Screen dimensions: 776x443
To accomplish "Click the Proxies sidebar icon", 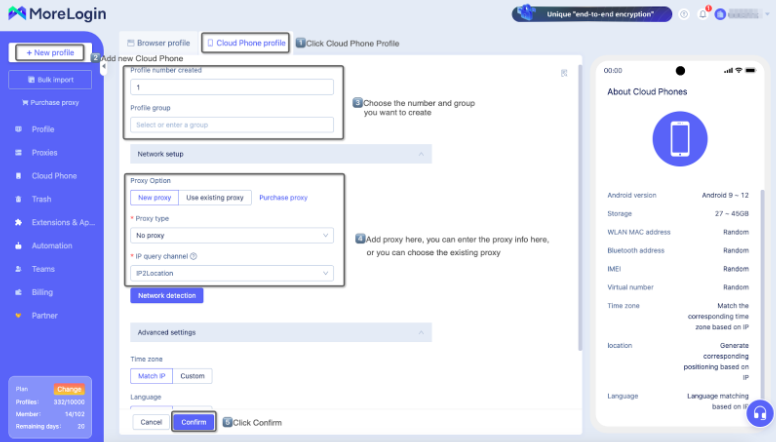I will pyautogui.click(x=18, y=152).
